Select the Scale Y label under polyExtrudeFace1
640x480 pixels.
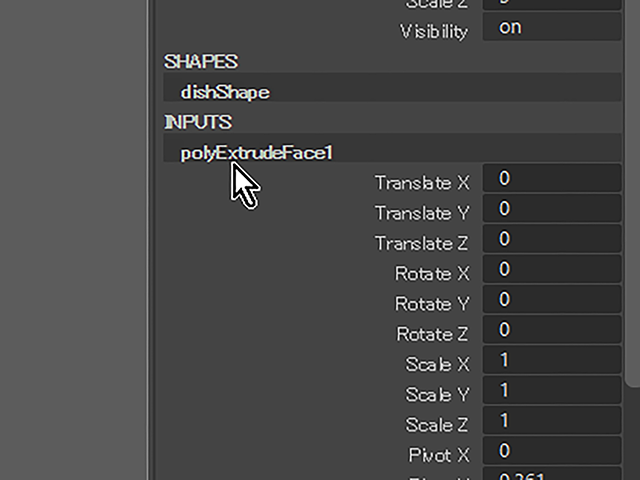(437, 394)
